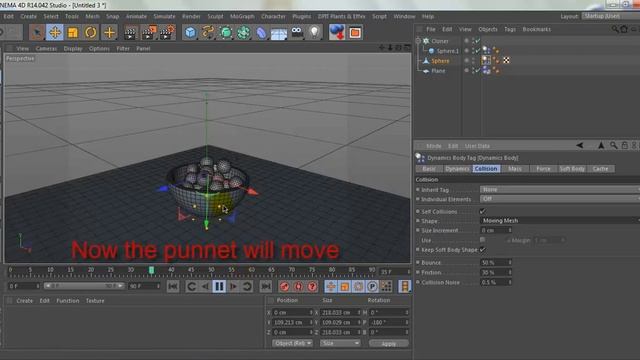Activate the Move tool
The image size is (640, 360).
(x=55, y=32)
